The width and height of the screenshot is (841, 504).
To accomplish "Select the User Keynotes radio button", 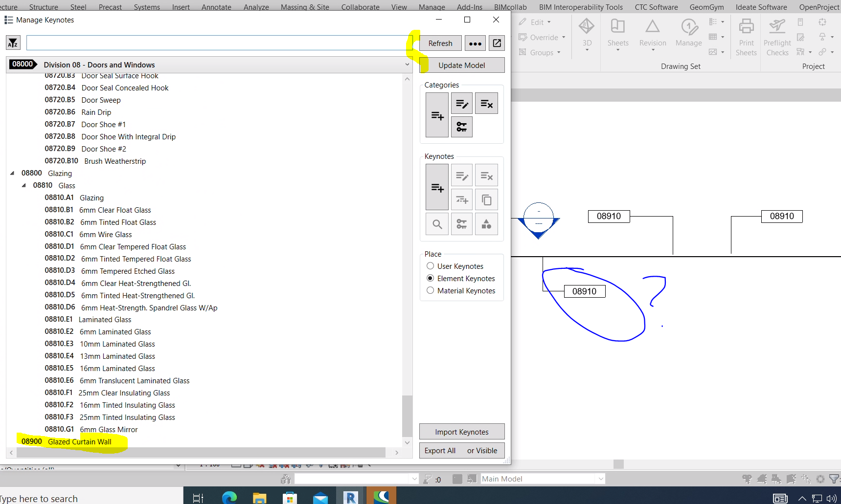I will (x=430, y=265).
